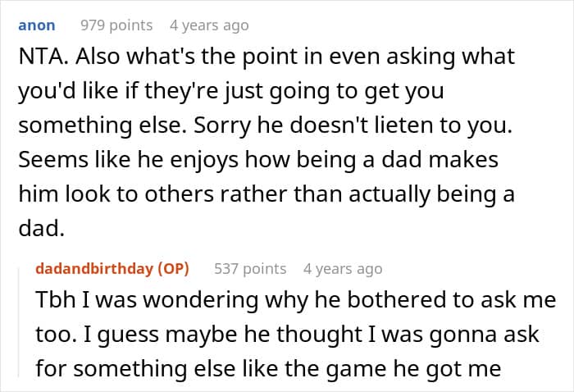Click "Tbh" at the start of the reply
Viewport: 574px width, 392px height.
pyautogui.click(x=54, y=300)
